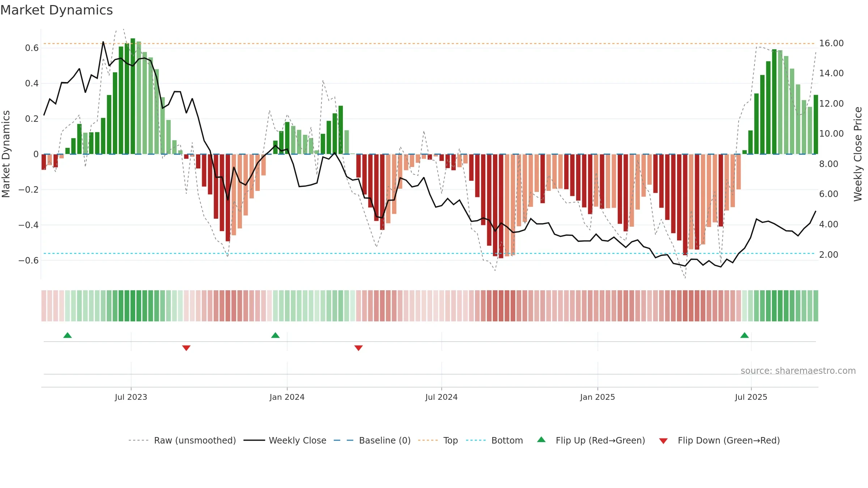Click the green flip-up marker near Jan 2024
Viewport: 868px width, 488px height.
click(x=275, y=335)
